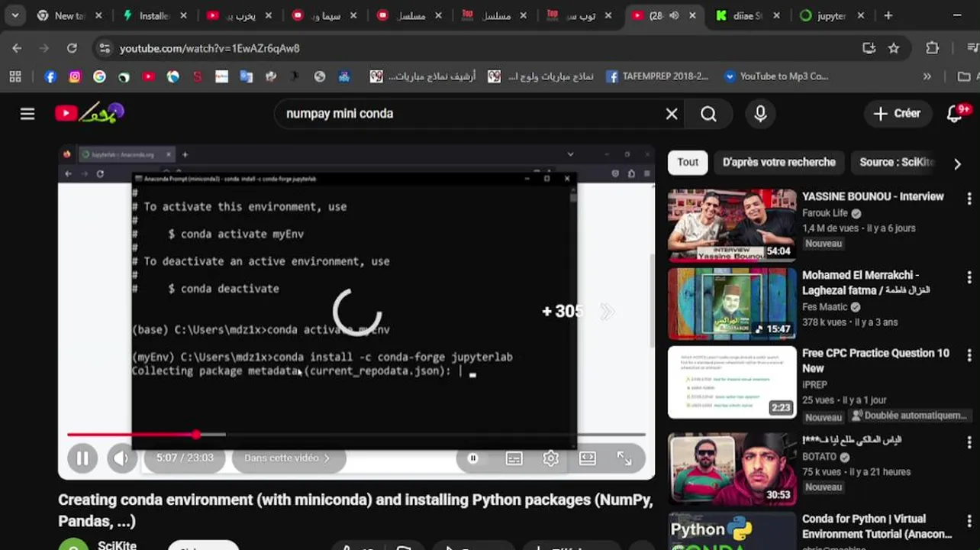Viewport: 980px width, 550px height.
Task: Bookmark this page with the star icon
Action: tap(894, 48)
